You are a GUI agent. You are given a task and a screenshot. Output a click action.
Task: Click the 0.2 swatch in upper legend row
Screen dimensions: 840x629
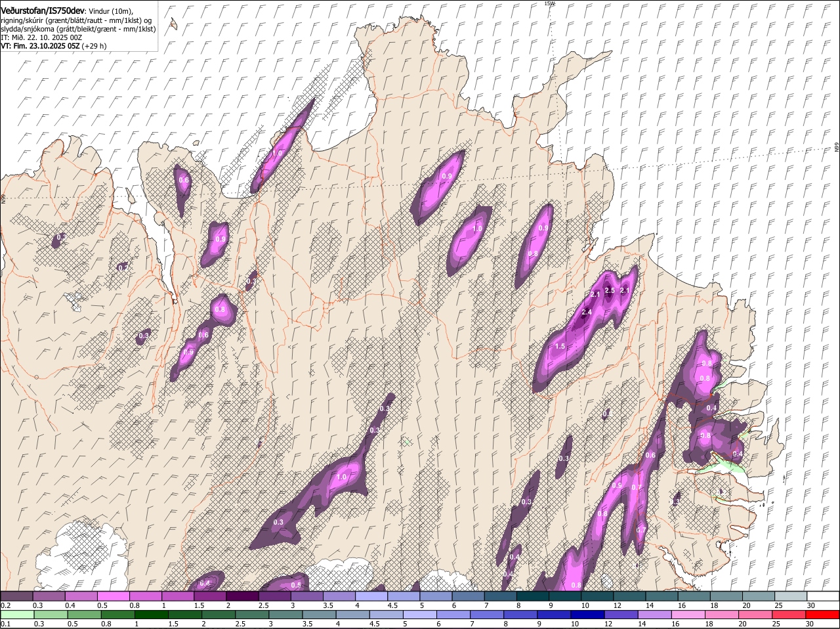click(x=16, y=596)
